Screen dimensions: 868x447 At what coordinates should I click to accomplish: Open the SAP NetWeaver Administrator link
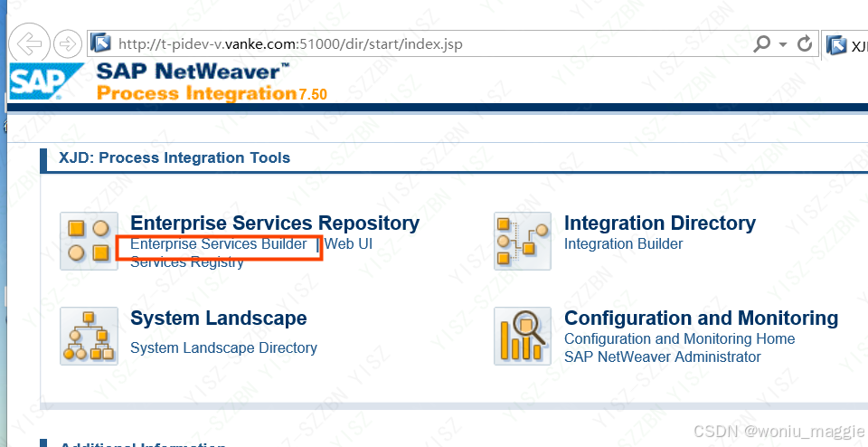pyautogui.click(x=662, y=357)
